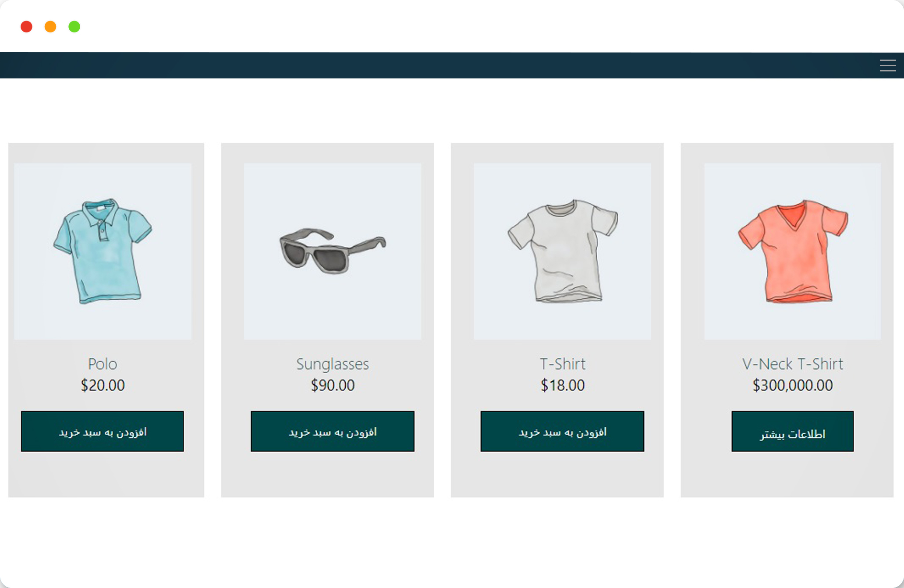Viewport: 904px width, 588px height.
Task: Click the $20.00 Polo price
Action: [x=103, y=385]
